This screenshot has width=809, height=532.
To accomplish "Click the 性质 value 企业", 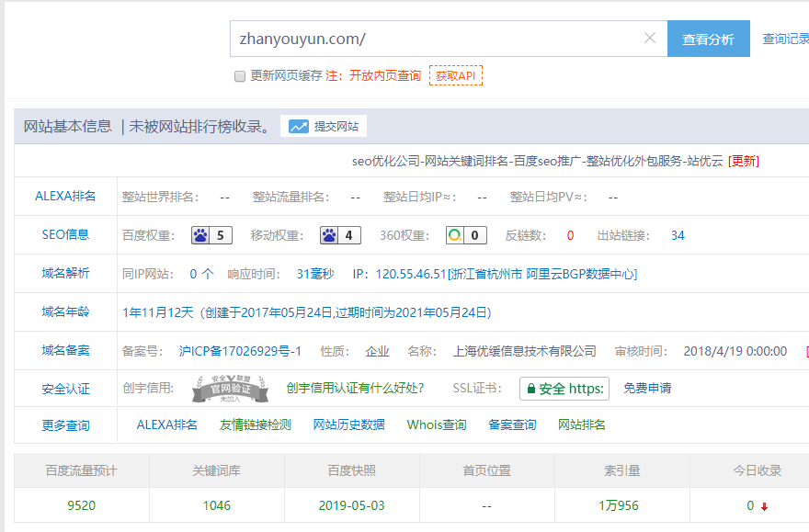I will [377, 352].
